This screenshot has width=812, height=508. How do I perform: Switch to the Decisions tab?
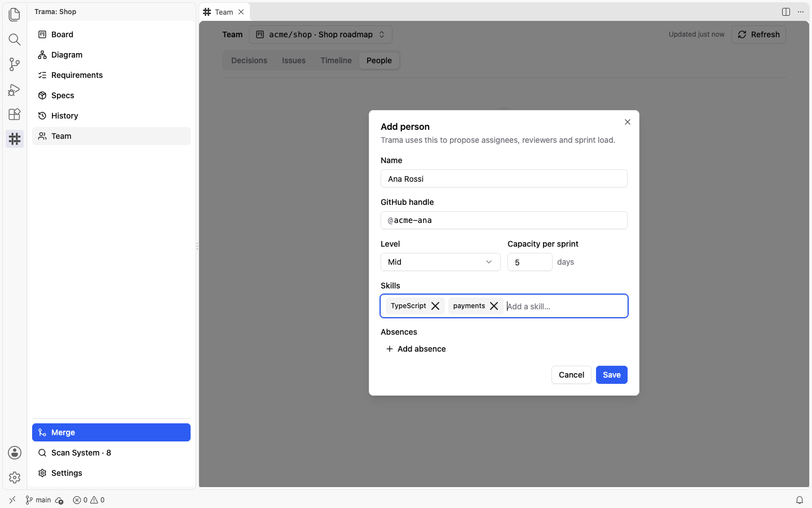[x=249, y=60]
